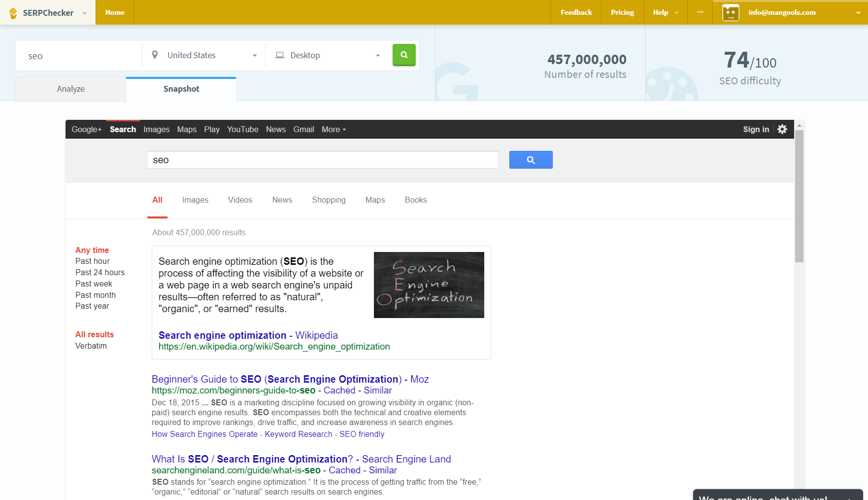Filter results by Any time
The height and width of the screenshot is (500, 868).
[92, 250]
